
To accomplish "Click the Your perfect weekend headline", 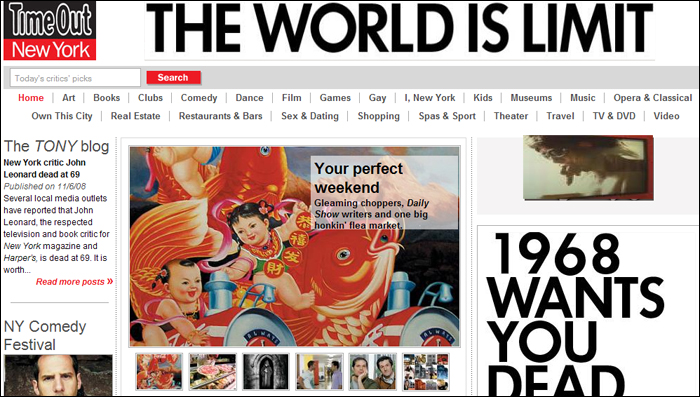I will 358,178.
